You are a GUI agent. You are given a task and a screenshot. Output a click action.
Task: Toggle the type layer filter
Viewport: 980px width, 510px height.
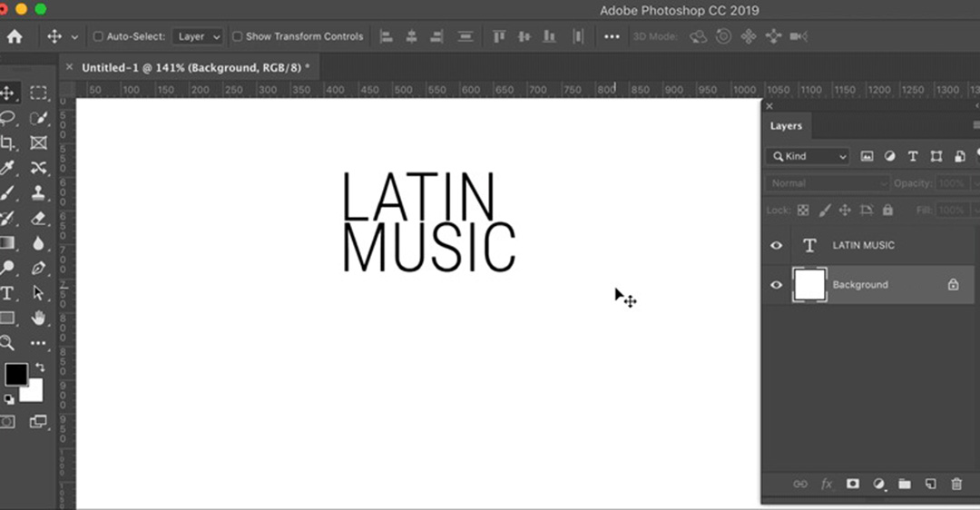pyautogui.click(x=913, y=156)
